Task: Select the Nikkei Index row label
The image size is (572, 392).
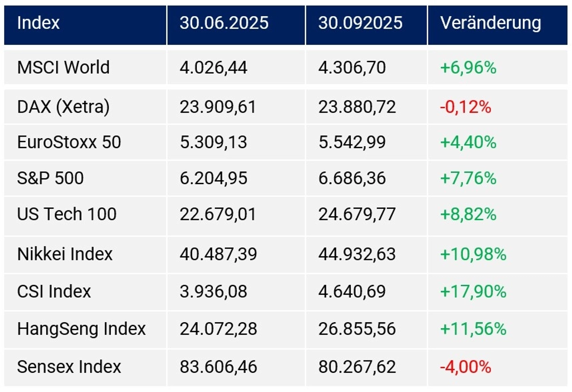Action: click(x=65, y=254)
